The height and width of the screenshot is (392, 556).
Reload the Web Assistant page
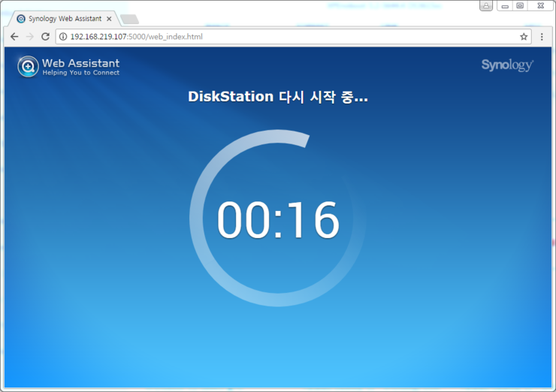pos(45,37)
